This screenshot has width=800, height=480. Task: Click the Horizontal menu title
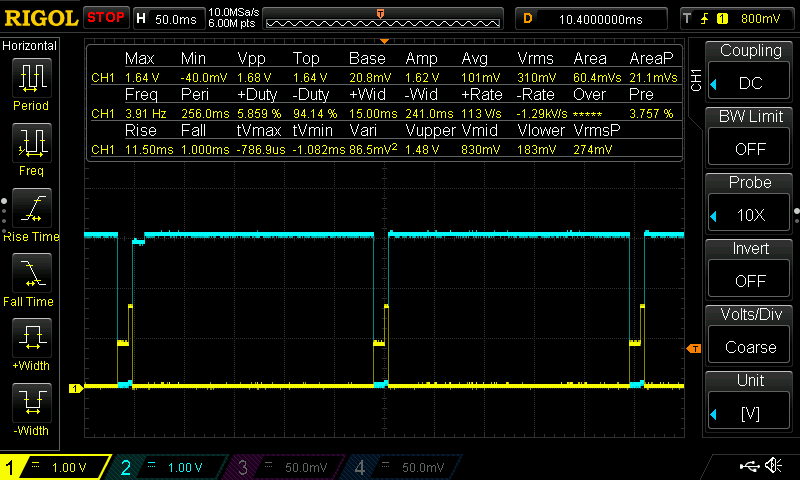pos(30,45)
